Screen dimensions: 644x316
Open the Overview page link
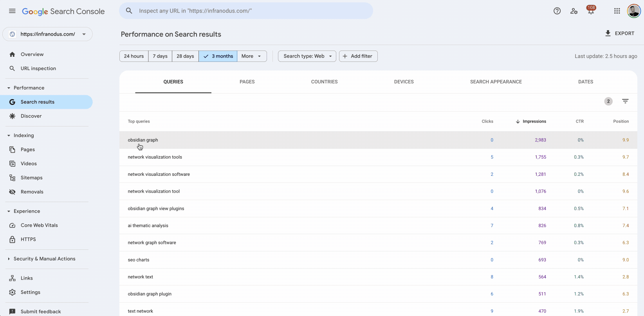click(32, 54)
